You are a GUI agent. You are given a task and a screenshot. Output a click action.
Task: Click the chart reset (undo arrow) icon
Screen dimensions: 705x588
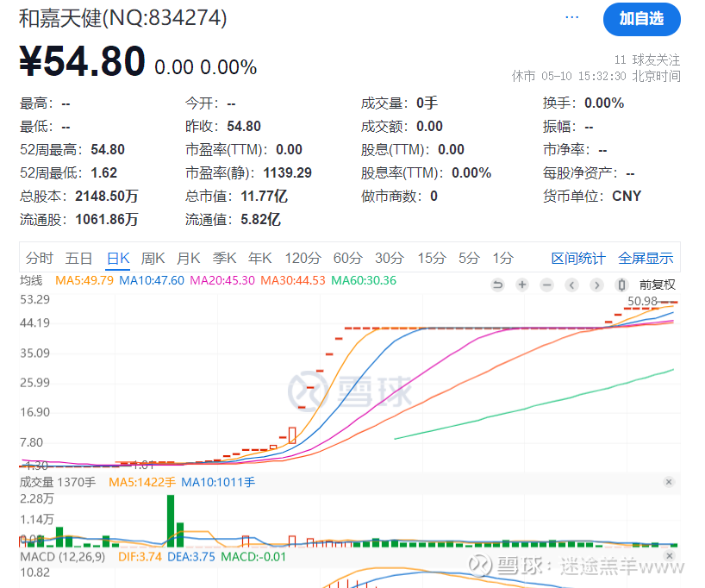497,285
